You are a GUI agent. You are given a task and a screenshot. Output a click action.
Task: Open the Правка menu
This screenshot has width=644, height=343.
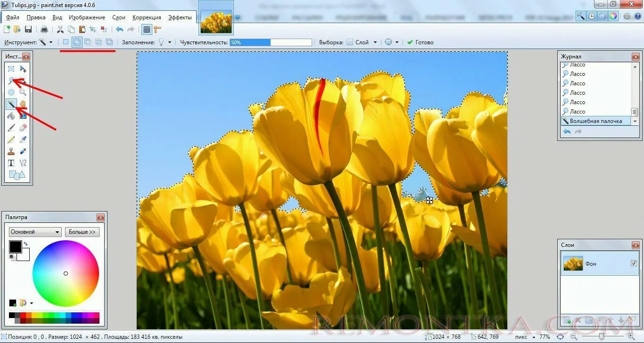click(36, 17)
